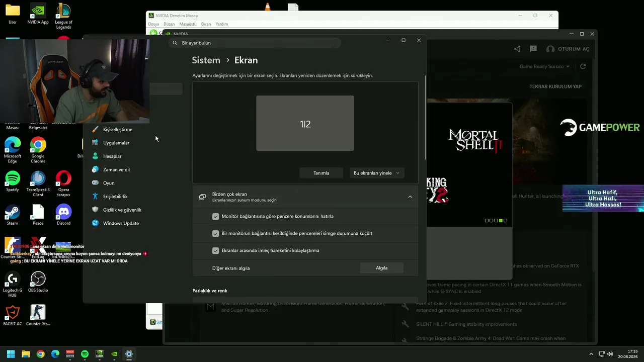Launch Discord desktop shortcut
The image size is (644, 362).
point(63,215)
